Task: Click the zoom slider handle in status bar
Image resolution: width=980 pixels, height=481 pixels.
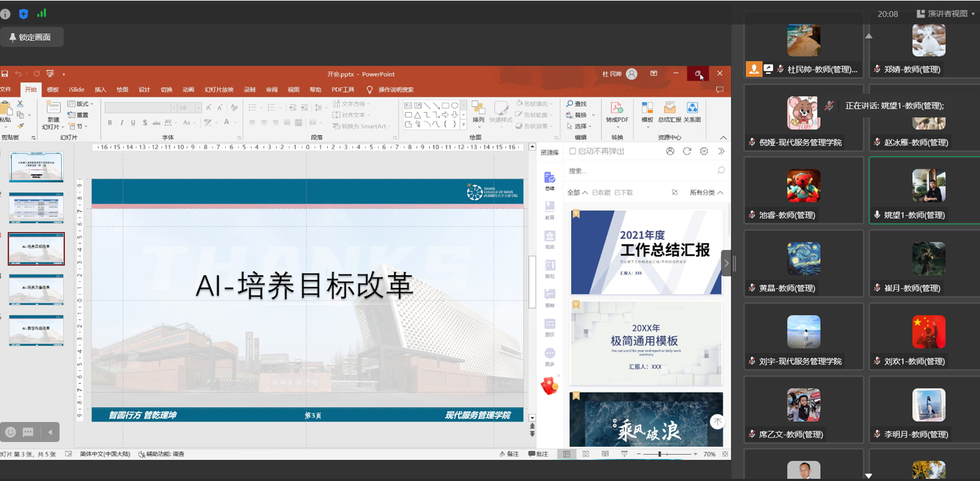Action: (660, 454)
